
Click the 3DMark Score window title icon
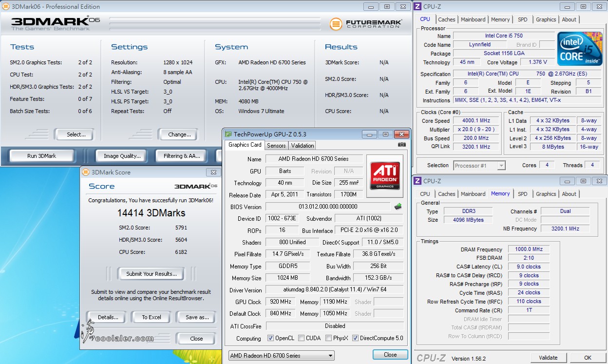(x=86, y=172)
